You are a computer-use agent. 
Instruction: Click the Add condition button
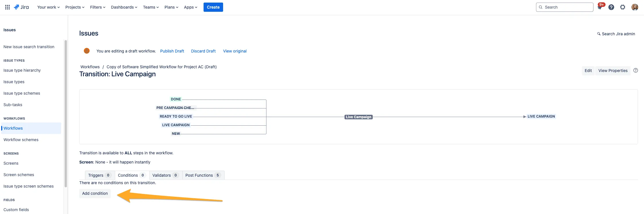(95, 193)
